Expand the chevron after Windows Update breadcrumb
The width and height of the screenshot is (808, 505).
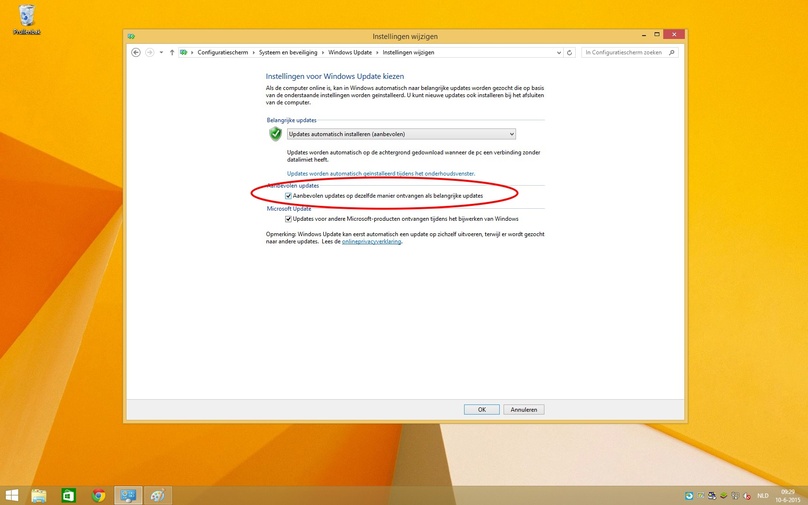coord(377,52)
